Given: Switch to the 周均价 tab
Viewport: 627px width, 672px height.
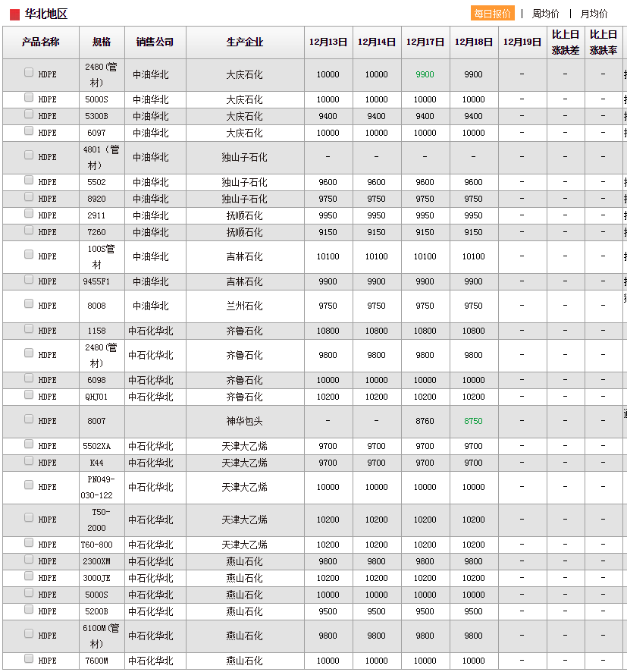Looking at the screenshot, I should click(545, 14).
